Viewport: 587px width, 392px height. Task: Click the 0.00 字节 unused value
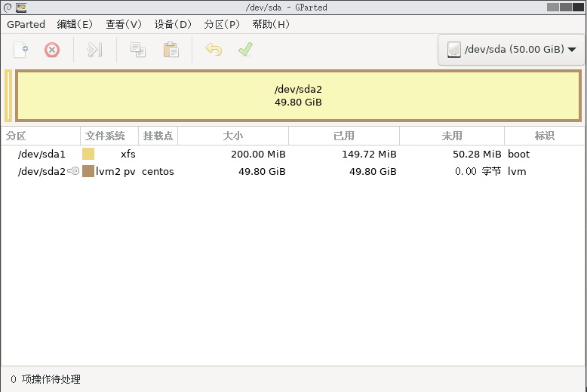point(478,171)
